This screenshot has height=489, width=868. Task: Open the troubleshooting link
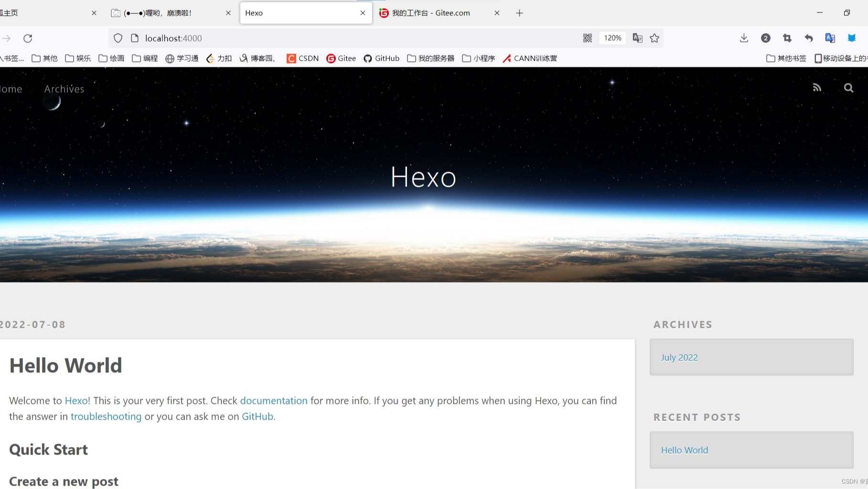[x=106, y=416]
